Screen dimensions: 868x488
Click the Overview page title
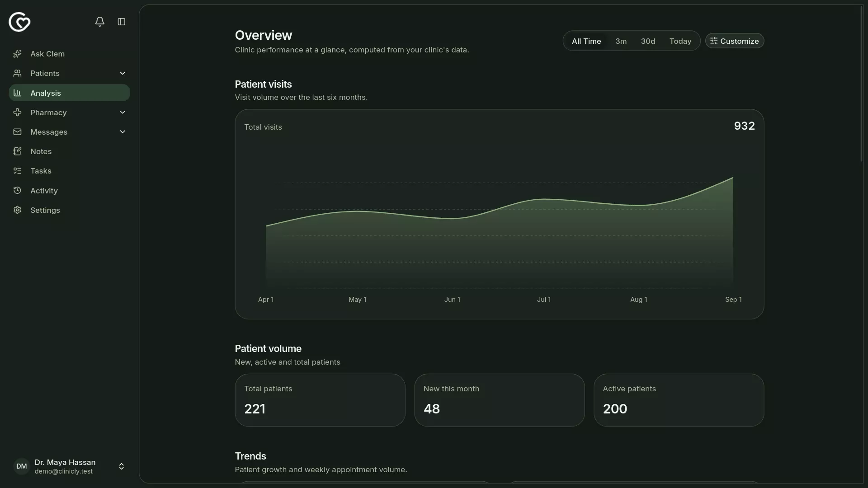[x=264, y=35]
